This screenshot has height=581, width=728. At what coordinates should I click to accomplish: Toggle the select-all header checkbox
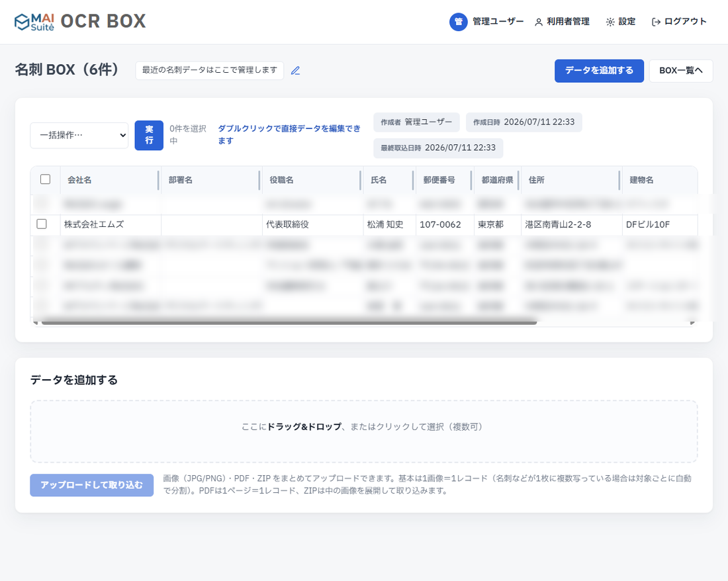[x=45, y=179]
